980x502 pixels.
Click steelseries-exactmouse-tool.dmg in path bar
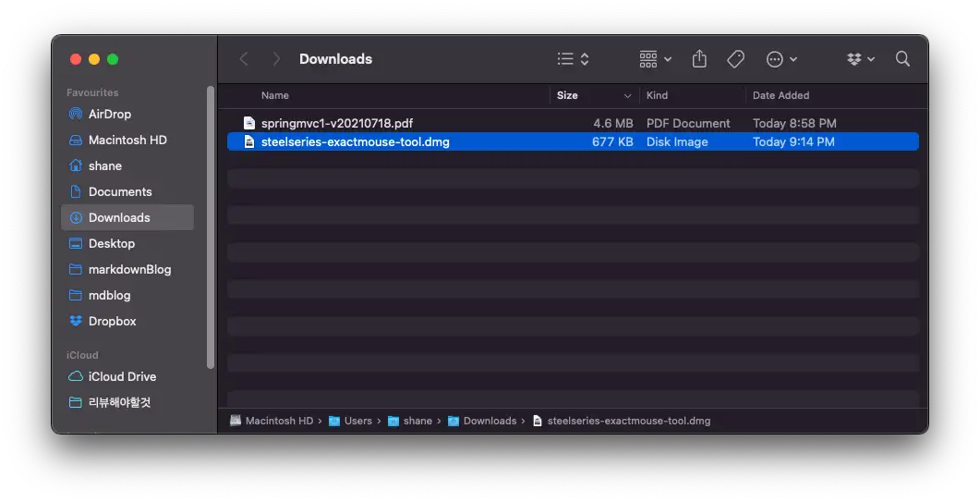point(622,421)
